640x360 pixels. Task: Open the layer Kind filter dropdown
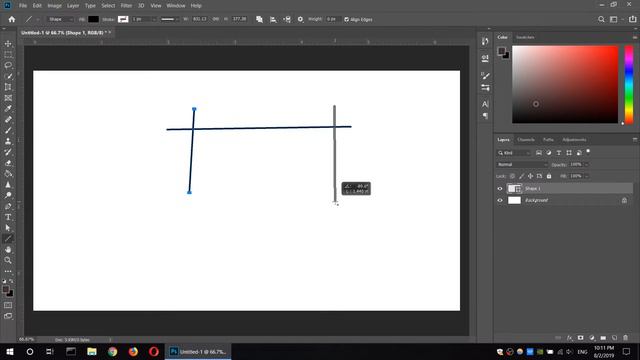(x=513, y=153)
